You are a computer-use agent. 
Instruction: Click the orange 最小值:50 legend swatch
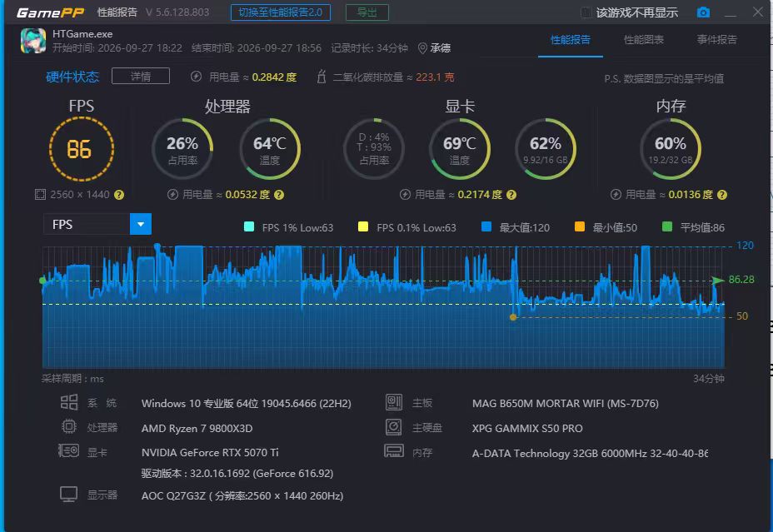pyautogui.click(x=580, y=226)
